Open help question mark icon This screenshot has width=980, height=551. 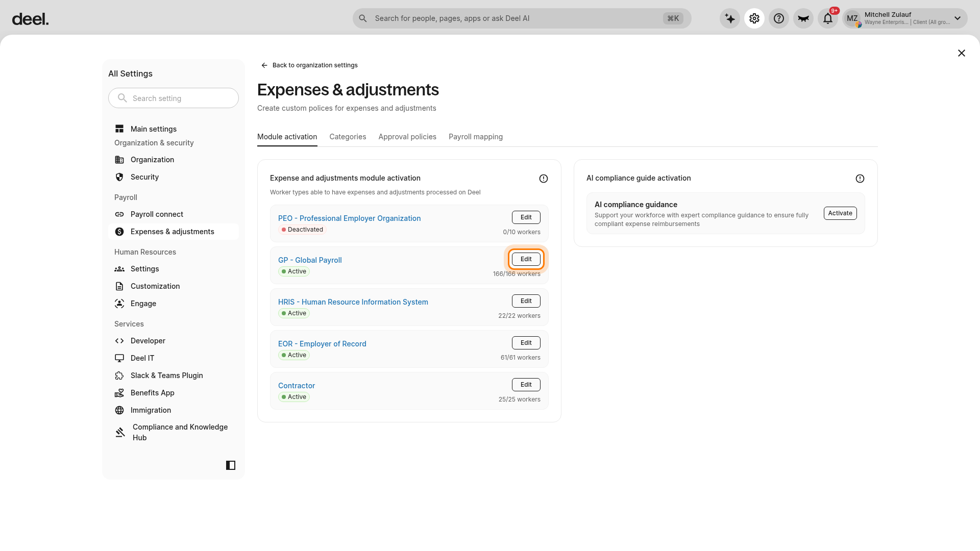(x=779, y=18)
